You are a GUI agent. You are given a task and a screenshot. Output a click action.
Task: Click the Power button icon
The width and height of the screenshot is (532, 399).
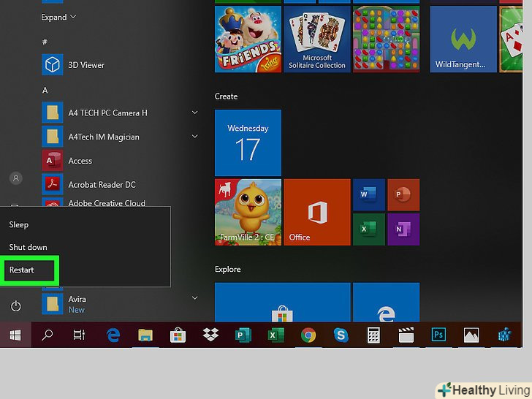[x=16, y=305]
